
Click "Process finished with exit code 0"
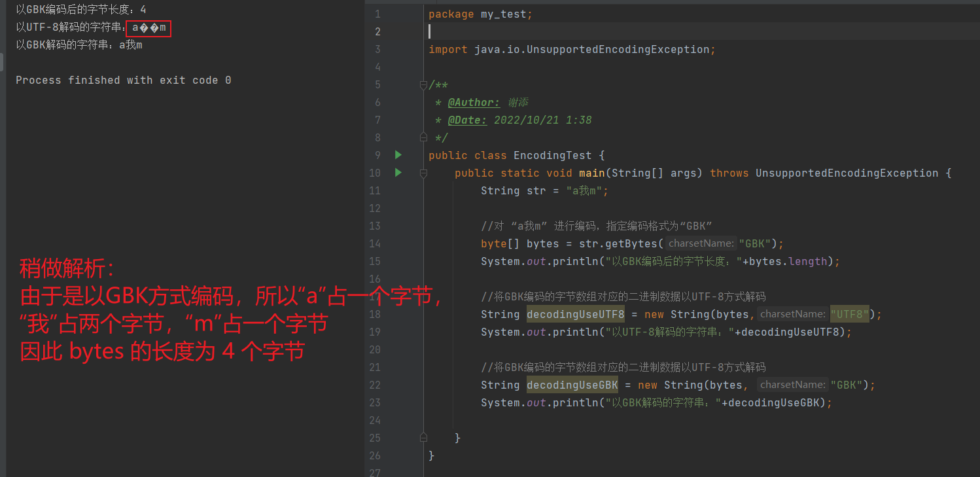[124, 80]
